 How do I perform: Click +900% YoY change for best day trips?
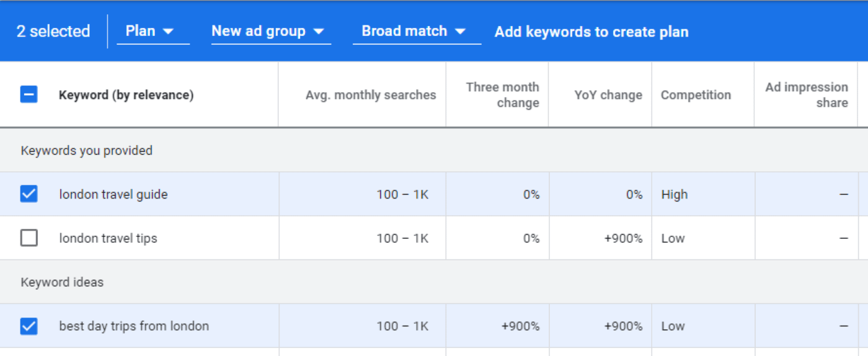click(623, 326)
